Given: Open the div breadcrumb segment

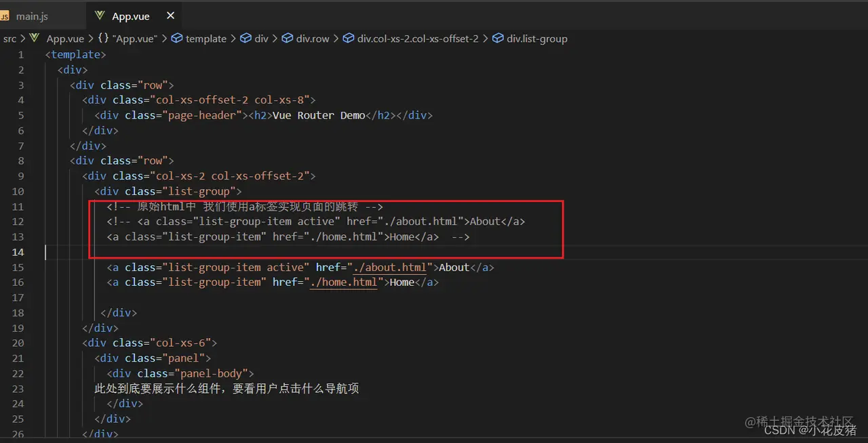Looking at the screenshot, I should pyautogui.click(x=262, y=39).
